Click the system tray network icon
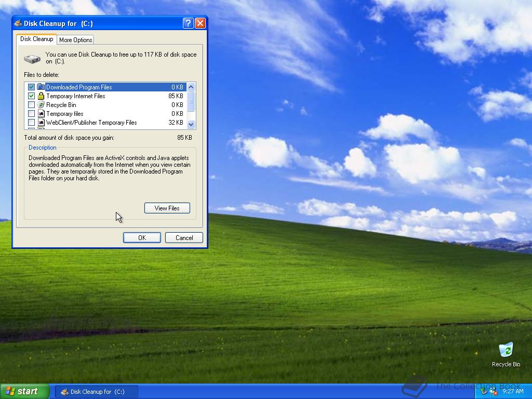This screenshot has width=532, height=399. coord(484,392)
